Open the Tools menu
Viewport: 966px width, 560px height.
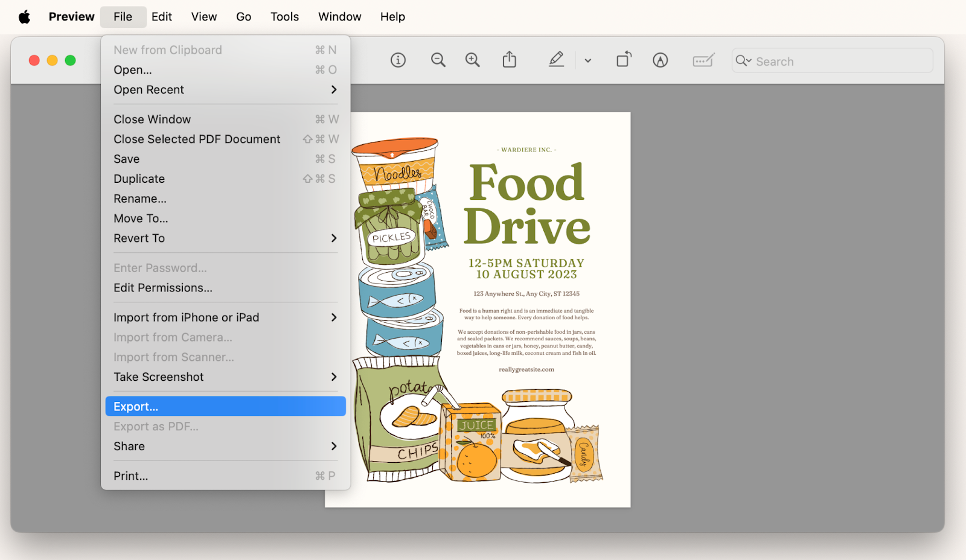click(x=284, y=16)
